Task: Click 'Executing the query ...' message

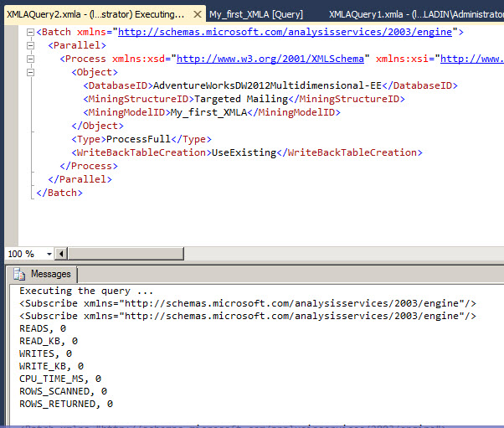Action: click(x=86, y=291)
